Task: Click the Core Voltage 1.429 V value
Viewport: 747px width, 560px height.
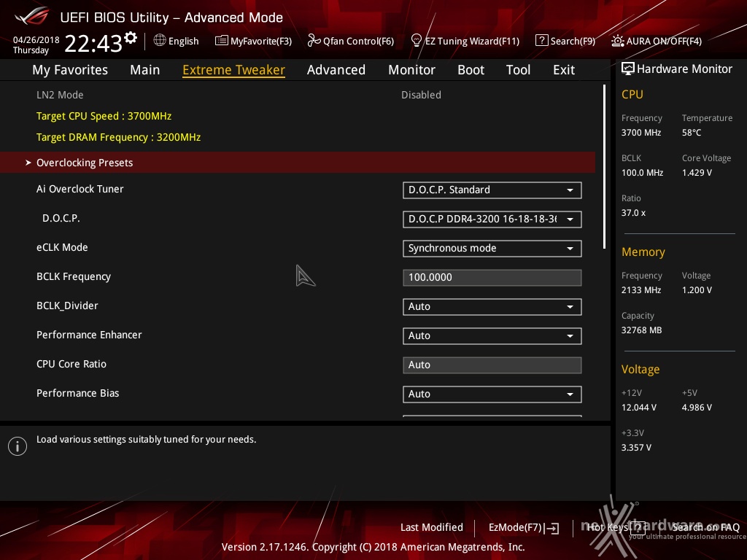Action: (x=697, y=172)
